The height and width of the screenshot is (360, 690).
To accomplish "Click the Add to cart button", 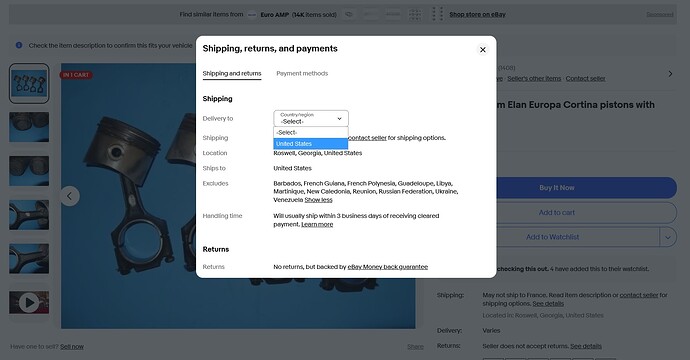I will tap(556, 213).
